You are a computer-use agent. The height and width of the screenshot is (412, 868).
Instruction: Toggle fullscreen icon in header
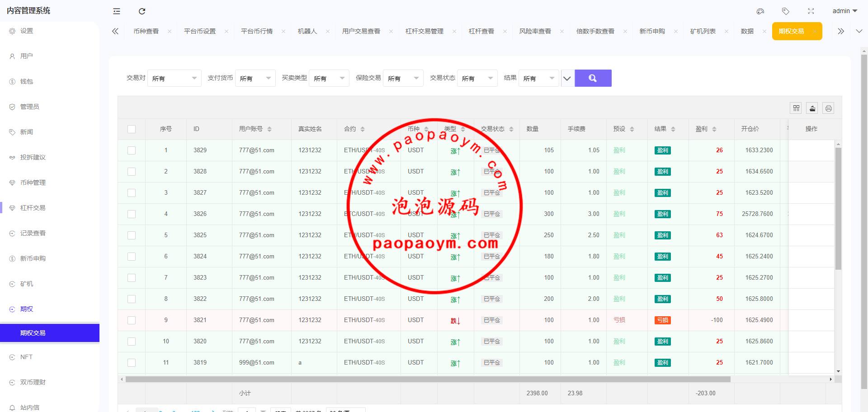click(811, 11)
